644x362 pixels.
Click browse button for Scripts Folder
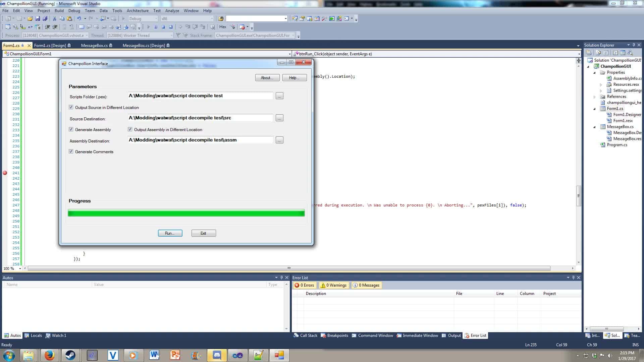(x=279, y=96)
